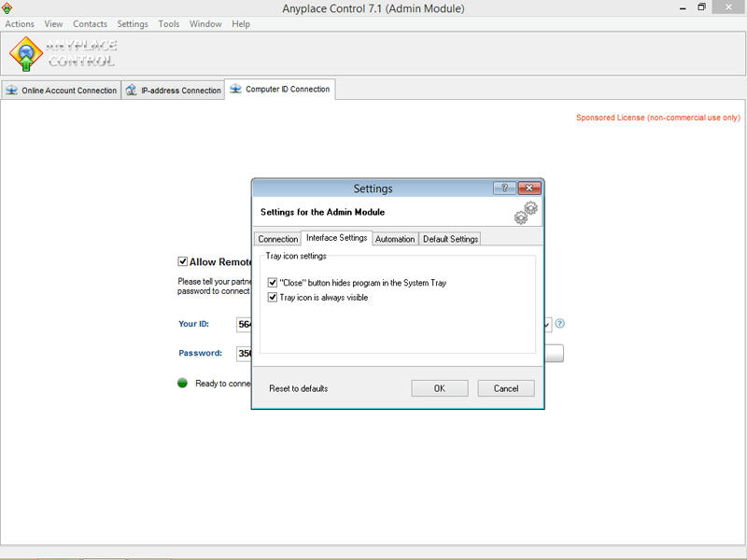Minimize the Anyplace Control window
The image size is (747, 560).
[x=683, y=8]
